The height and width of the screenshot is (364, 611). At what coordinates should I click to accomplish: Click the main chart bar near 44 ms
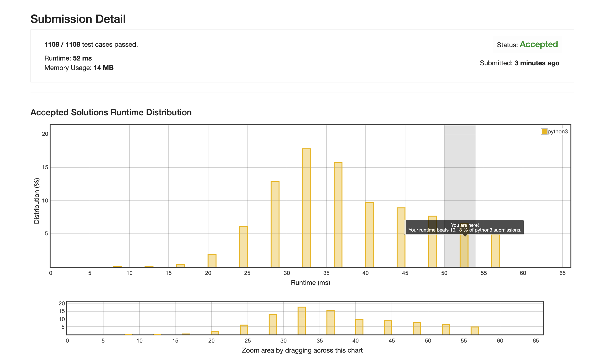pos(401,237)
